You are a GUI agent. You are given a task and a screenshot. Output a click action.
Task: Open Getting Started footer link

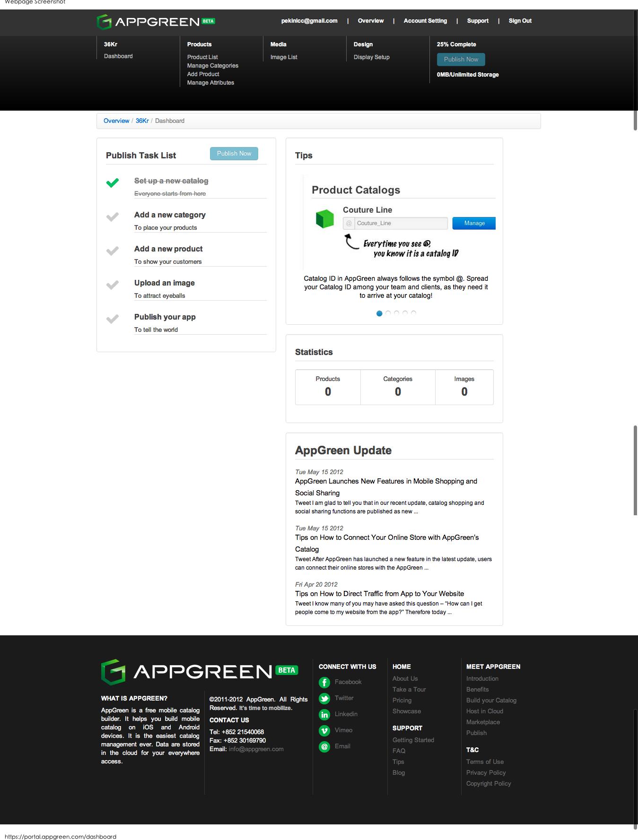pos(413,740)
